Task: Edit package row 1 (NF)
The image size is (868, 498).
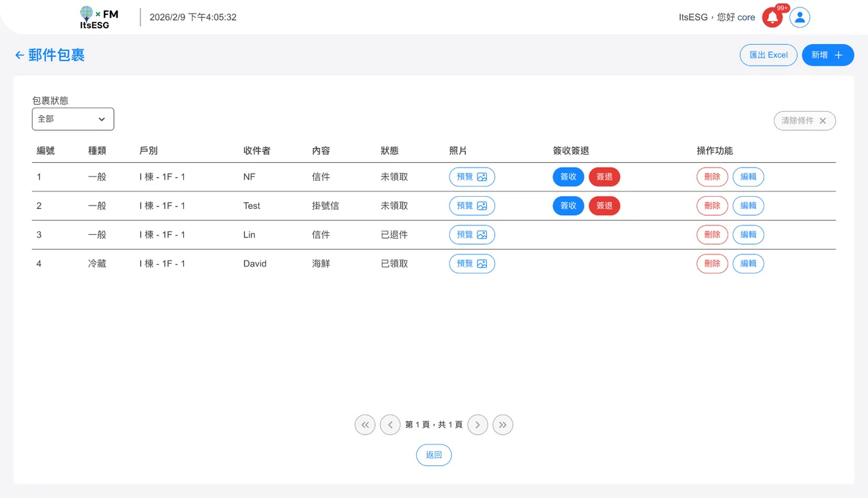Action: pyautogui.click(x=749, y=177)
